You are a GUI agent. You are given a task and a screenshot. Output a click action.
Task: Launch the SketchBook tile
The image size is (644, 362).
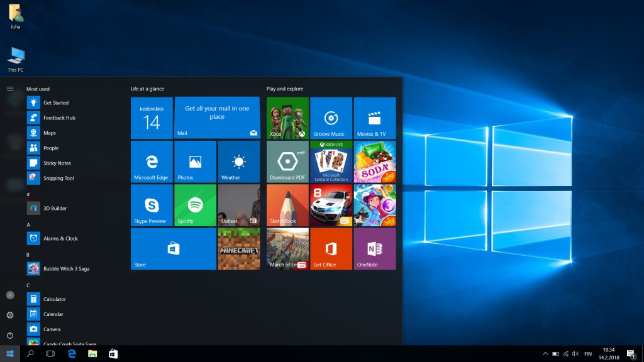tap(287, 206)
